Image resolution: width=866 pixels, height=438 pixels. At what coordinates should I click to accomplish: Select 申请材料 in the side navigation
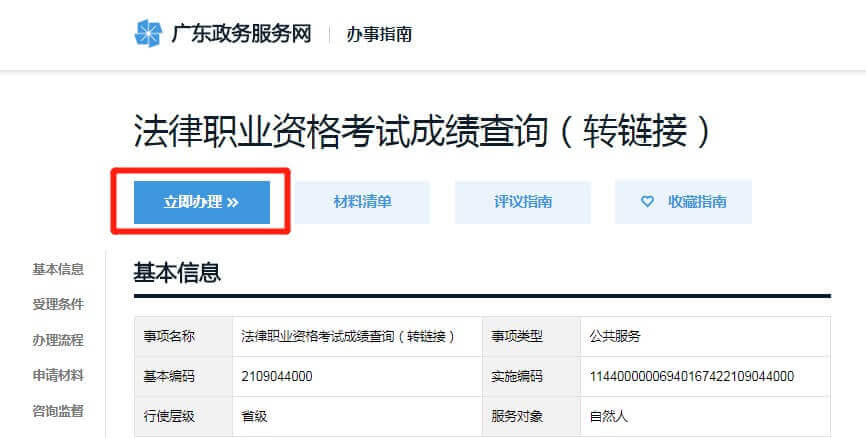tap(58, 375)
